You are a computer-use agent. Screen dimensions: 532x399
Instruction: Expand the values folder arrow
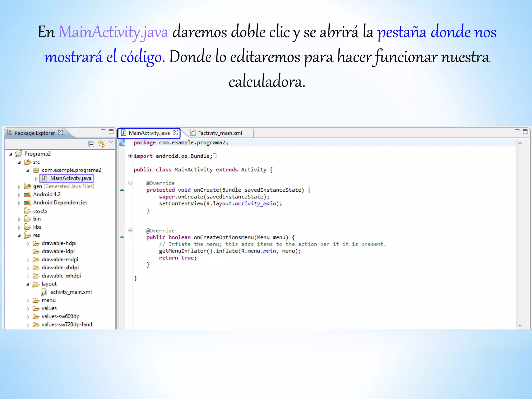coord(28,309)
